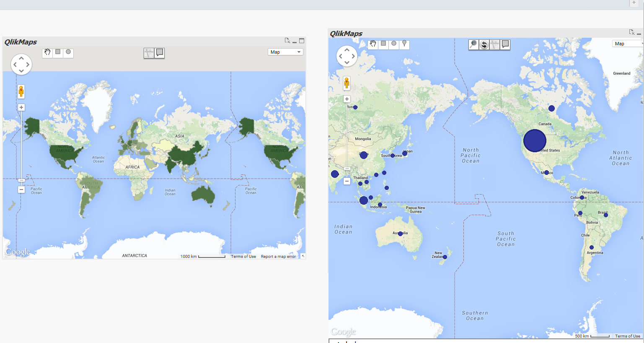
Task: Click the refresh arrows icon in right map
Action: (x=484, y=44)
